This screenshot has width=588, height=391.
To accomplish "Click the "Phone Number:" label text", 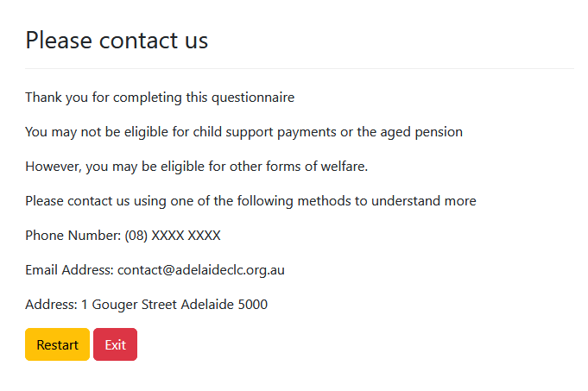I will pyautogui.click(x=73, y=236).
